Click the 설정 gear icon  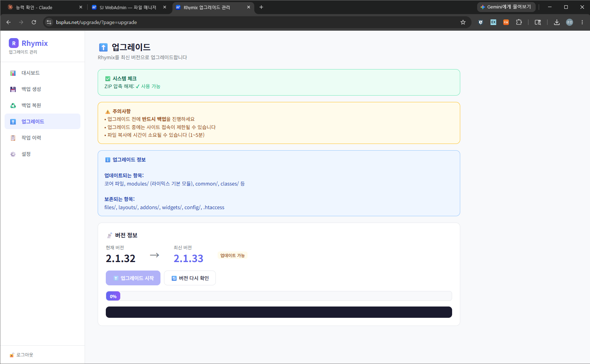point(13,154)
